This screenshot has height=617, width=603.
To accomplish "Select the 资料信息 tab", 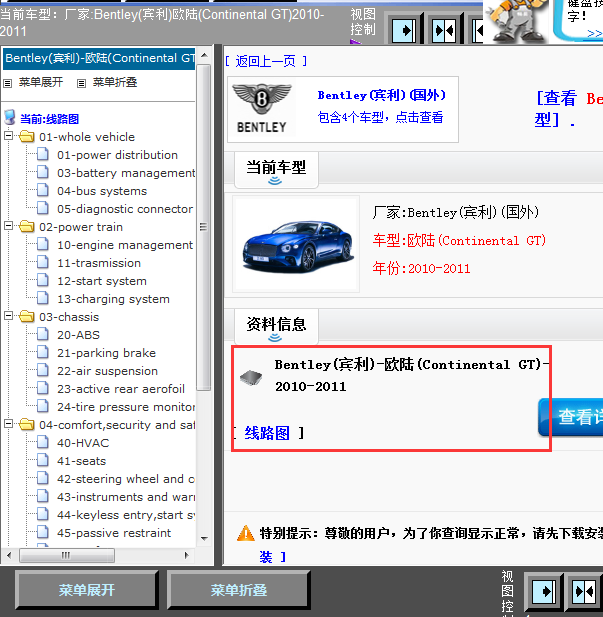I will 276,327.
